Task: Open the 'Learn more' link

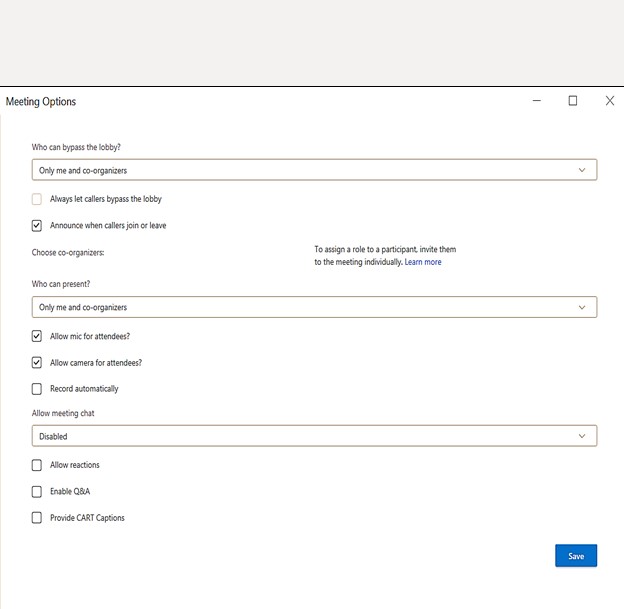Action: 422,262
